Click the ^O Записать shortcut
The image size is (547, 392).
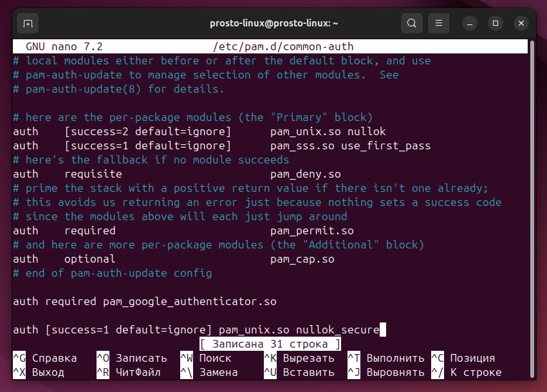[132, 358]
